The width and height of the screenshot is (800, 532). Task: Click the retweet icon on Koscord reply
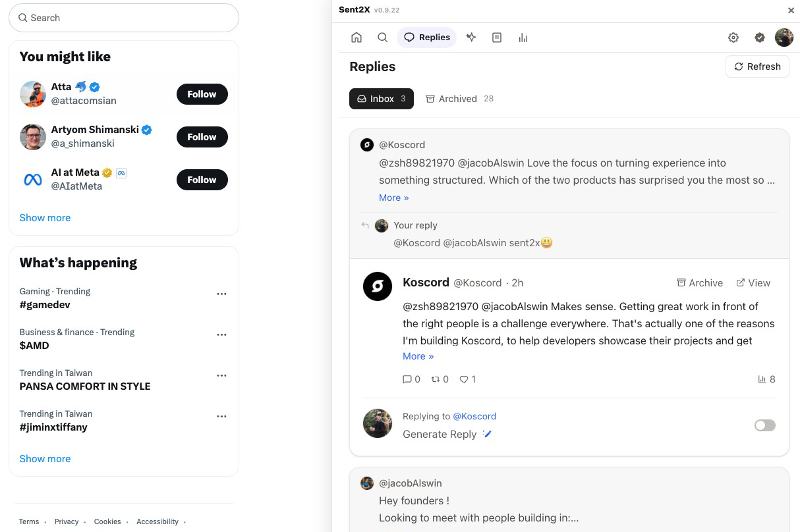pos(436,379)
